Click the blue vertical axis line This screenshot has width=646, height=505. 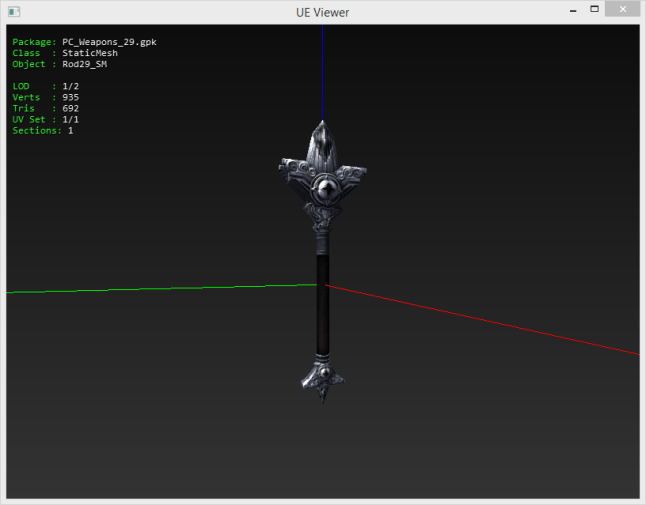[x=322, y=70]
